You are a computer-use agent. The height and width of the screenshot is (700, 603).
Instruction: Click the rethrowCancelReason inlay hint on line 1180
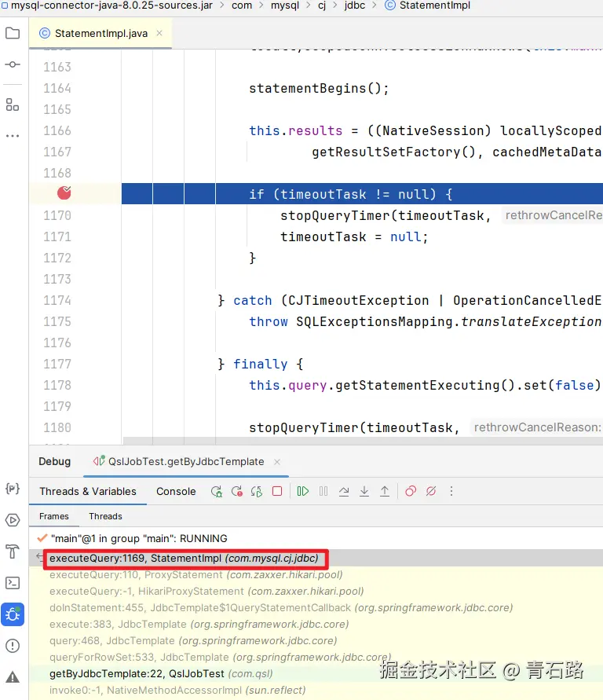click(537, 427)
